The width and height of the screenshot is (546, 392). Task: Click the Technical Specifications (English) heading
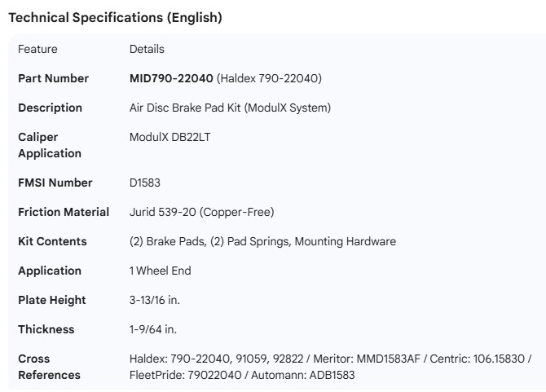point(115,17)
